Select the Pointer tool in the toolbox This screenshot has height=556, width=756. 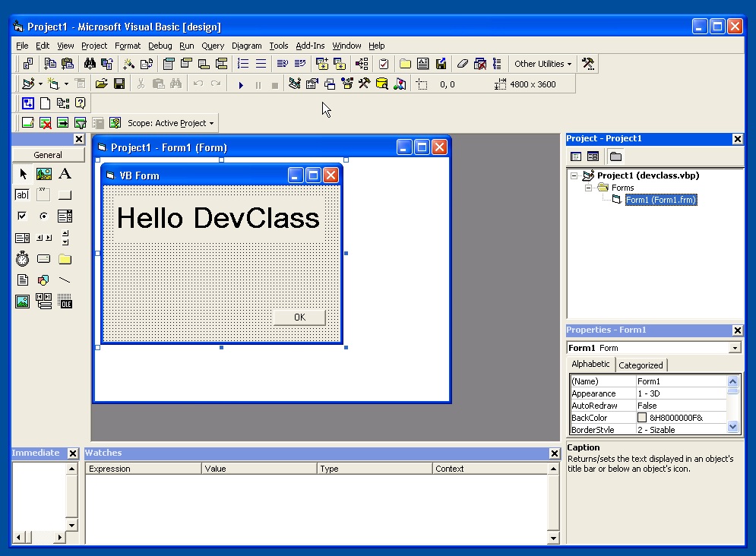point(22,173)
